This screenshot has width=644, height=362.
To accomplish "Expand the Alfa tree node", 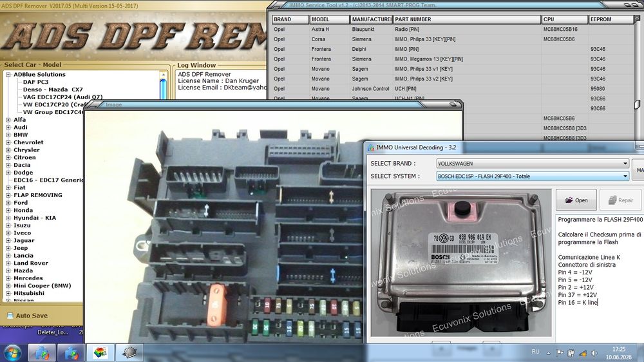I will pos(8,120).
